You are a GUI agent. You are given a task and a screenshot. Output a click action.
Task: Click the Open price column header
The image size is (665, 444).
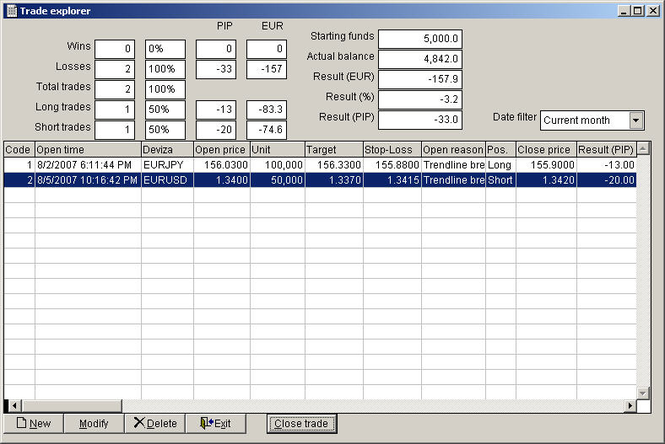222,150
